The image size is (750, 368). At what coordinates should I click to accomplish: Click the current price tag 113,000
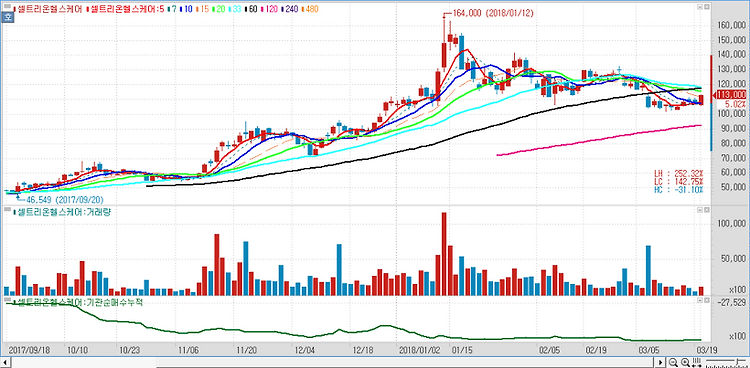coord(732,95)
